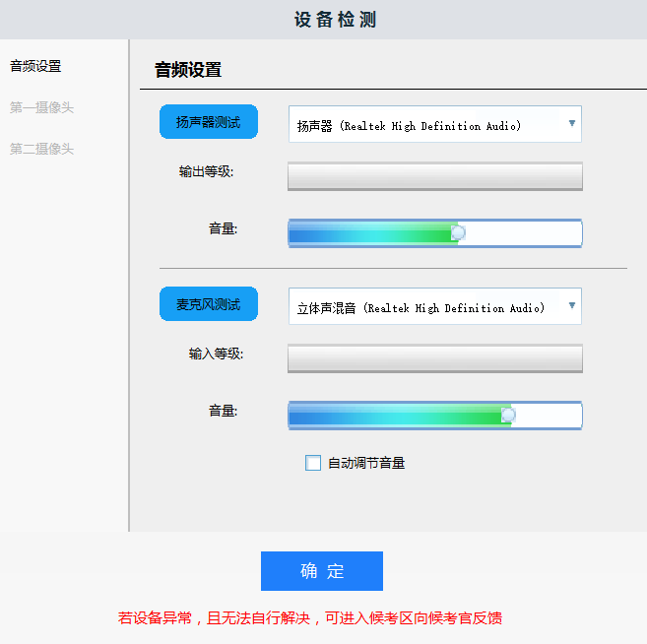Click the arrow on the speaker device dropdown
This screenshot has height=644, width=647.
pos(571,124)
